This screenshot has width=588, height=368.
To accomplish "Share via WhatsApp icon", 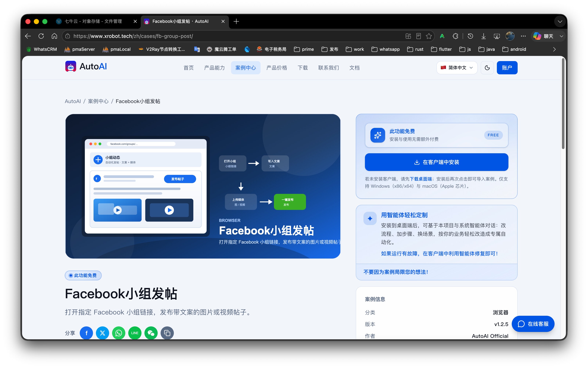I will pyautogui.click(x=119, y=333).
